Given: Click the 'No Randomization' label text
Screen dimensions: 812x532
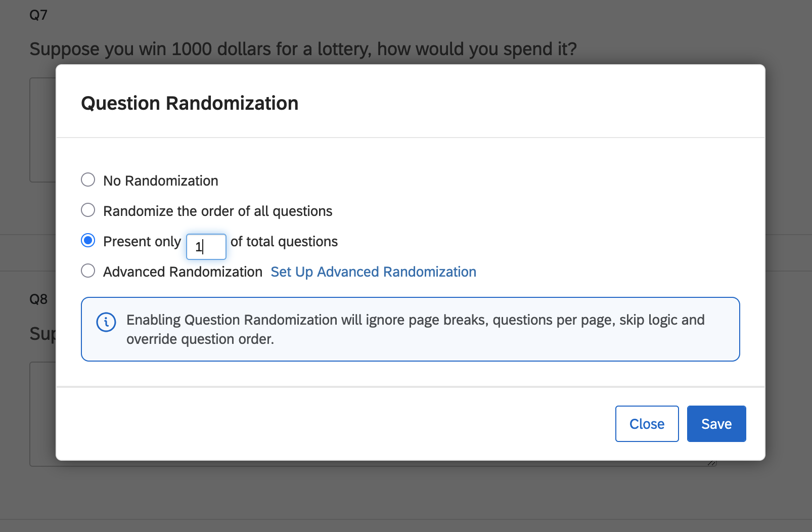Looking at the screenshot, I should (x=161, y=181).
